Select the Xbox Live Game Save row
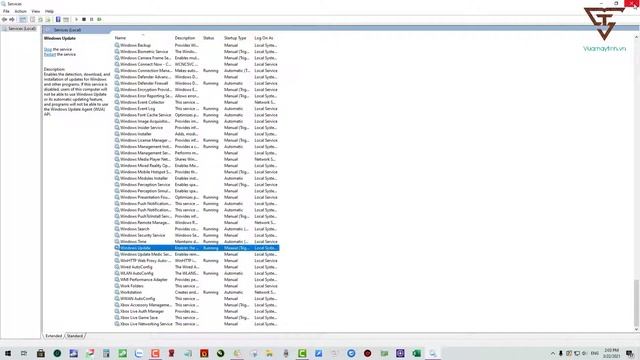Viewport: 640px width, 360px height. point(197,318)
